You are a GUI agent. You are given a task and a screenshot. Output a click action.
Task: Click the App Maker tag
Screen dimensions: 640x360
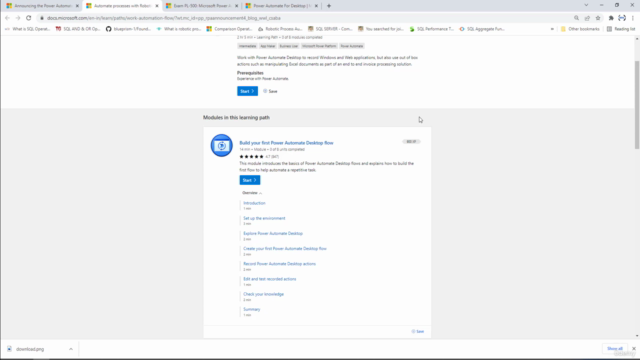click(x=268, y=46)
